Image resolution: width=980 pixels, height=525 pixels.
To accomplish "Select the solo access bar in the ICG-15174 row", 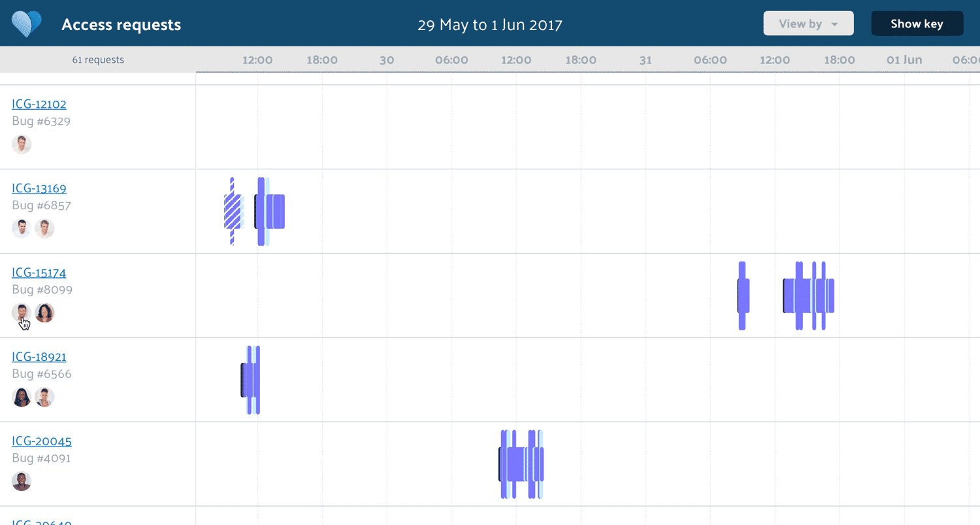I will [x=742, y=295].
